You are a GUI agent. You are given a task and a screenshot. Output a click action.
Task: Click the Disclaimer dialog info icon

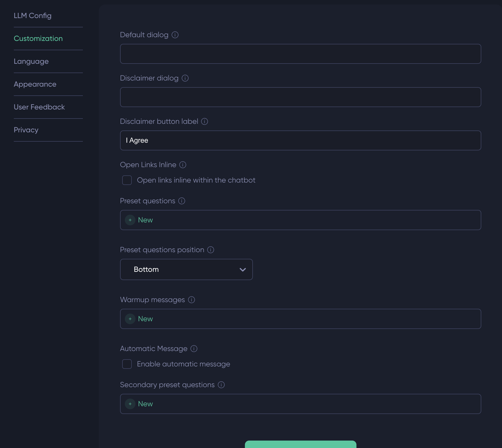185,78
